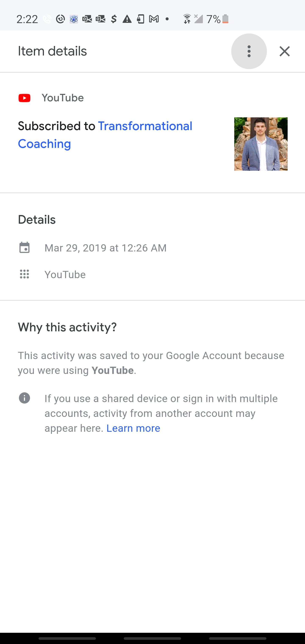Tap the dollar sign notification icon

(114, 19)
